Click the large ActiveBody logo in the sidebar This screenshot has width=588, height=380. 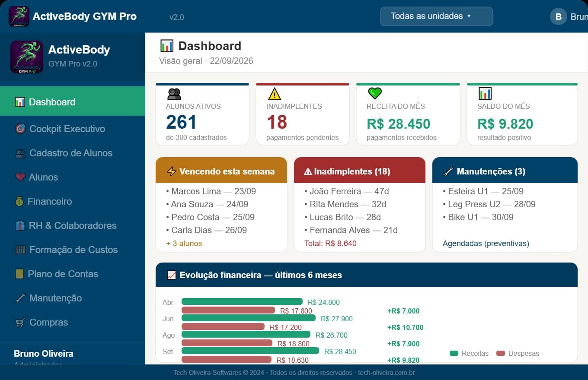click(27, 57)
